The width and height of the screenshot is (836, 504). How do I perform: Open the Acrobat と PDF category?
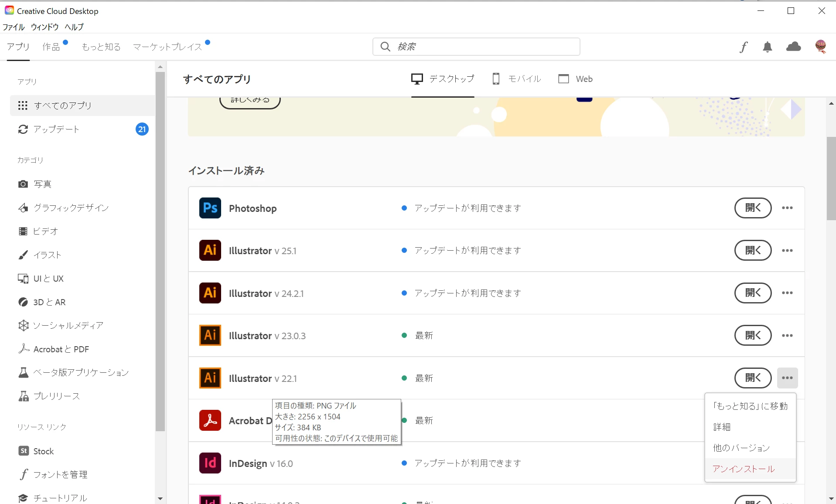click(54, 349)
